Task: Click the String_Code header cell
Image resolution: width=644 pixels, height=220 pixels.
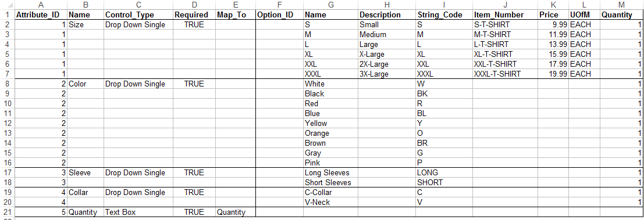Action: (x=443, y=15)
